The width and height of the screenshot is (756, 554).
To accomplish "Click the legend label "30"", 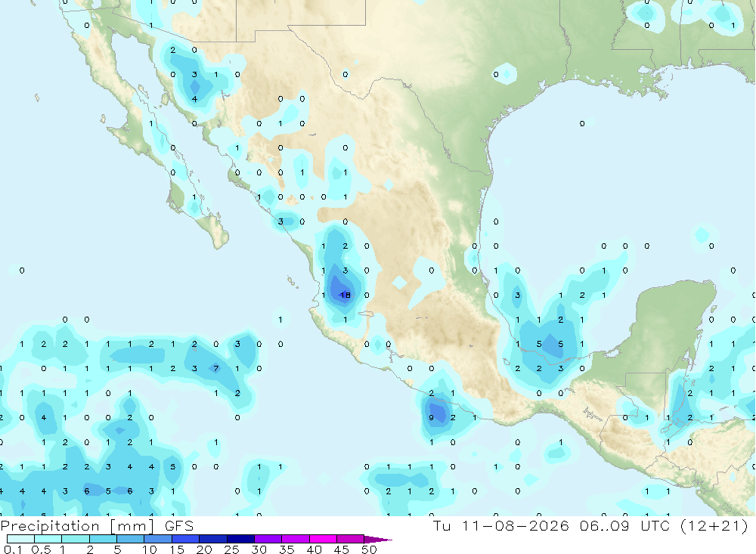I will [x=259, y=549].
